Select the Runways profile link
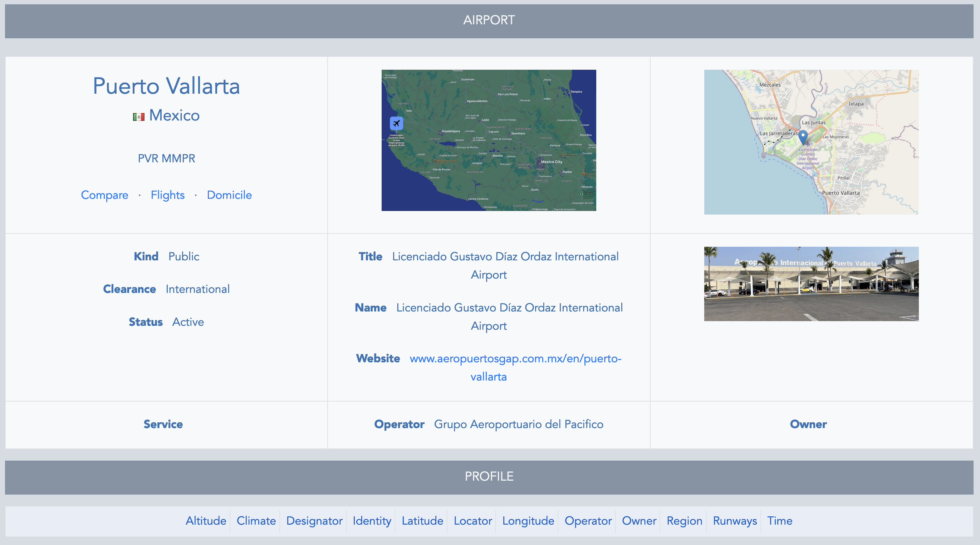The width and height of the screenshot is (980, 545). pyautogui.click(x=735, y=521)
